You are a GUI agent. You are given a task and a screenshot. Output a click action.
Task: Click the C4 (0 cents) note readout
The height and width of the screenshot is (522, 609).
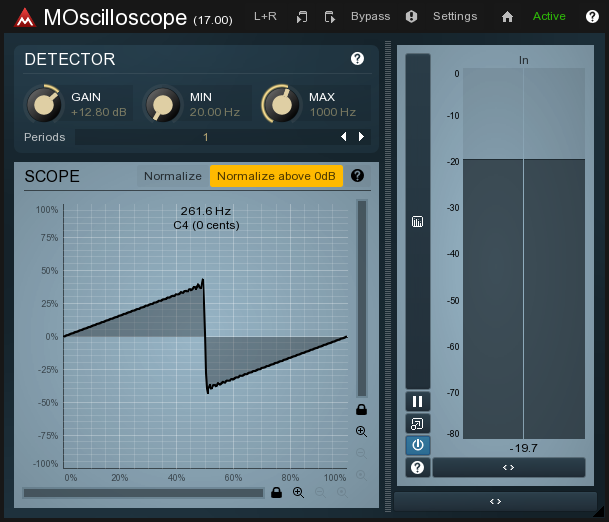point(206,225)
